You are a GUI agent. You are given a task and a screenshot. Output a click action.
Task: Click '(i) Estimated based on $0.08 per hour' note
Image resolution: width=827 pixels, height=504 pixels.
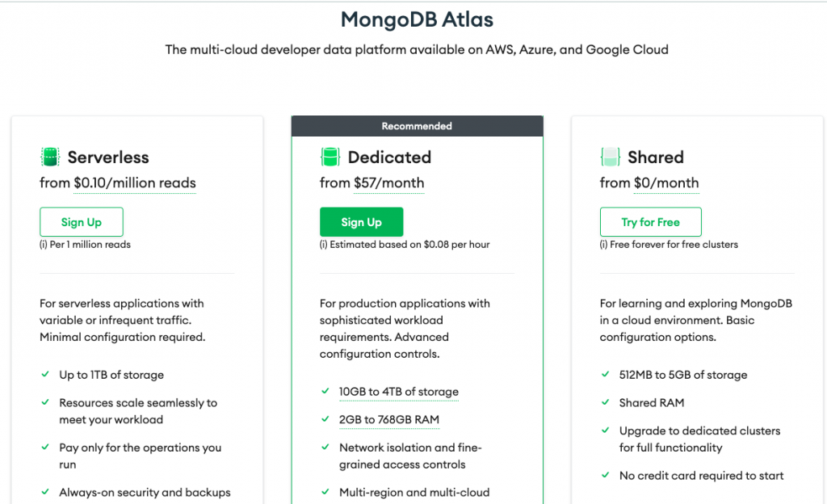tap(405, 245)
